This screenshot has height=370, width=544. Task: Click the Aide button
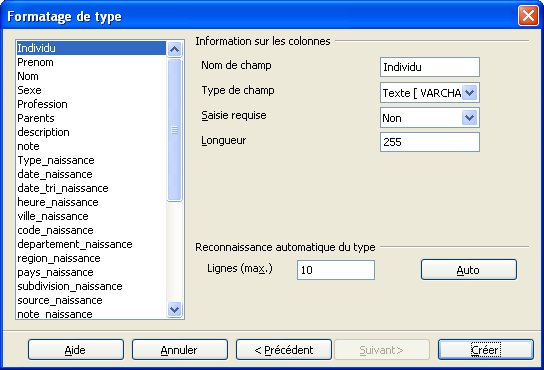76,350
